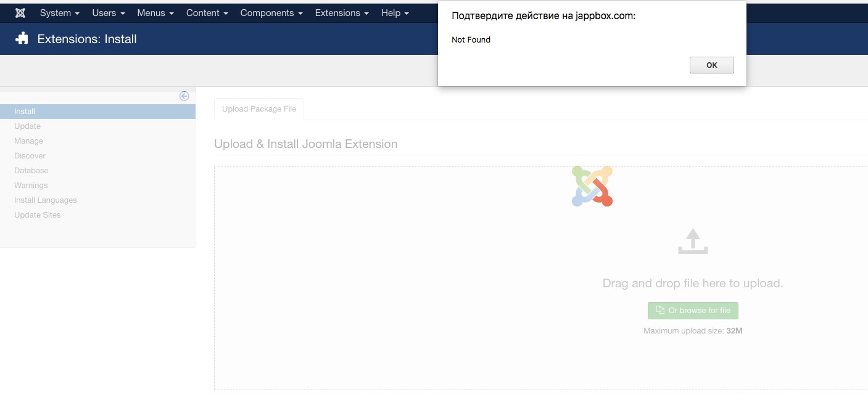Viewport: 868px width, 413px height.
Task: Click the 'Maximum upload size: 32M' text
Action: click(693, 331)
